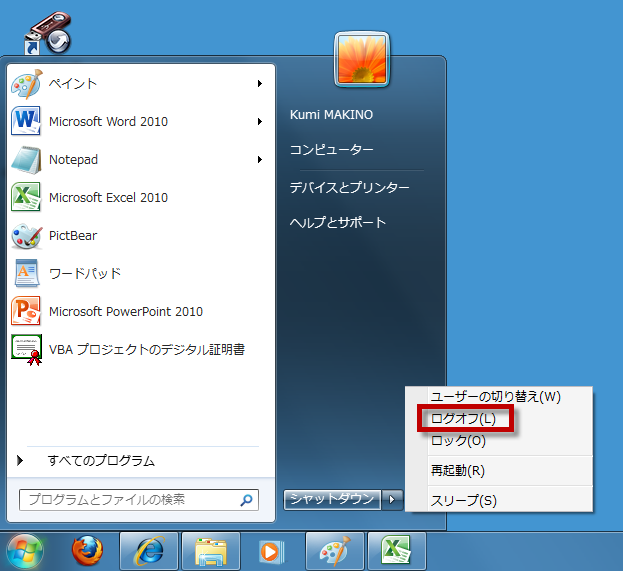Click the VBA プロジェクトのデジタル証明書 label

point(147,350)
